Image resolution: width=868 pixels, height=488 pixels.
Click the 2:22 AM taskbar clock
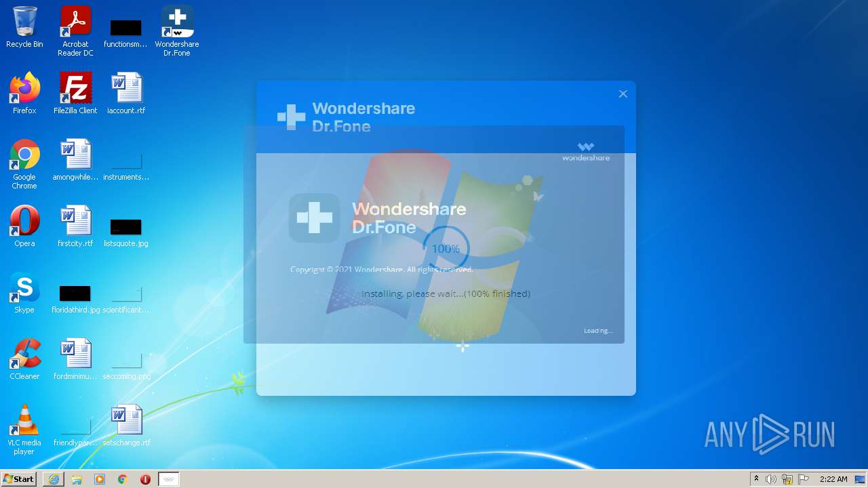pos(833,479)
